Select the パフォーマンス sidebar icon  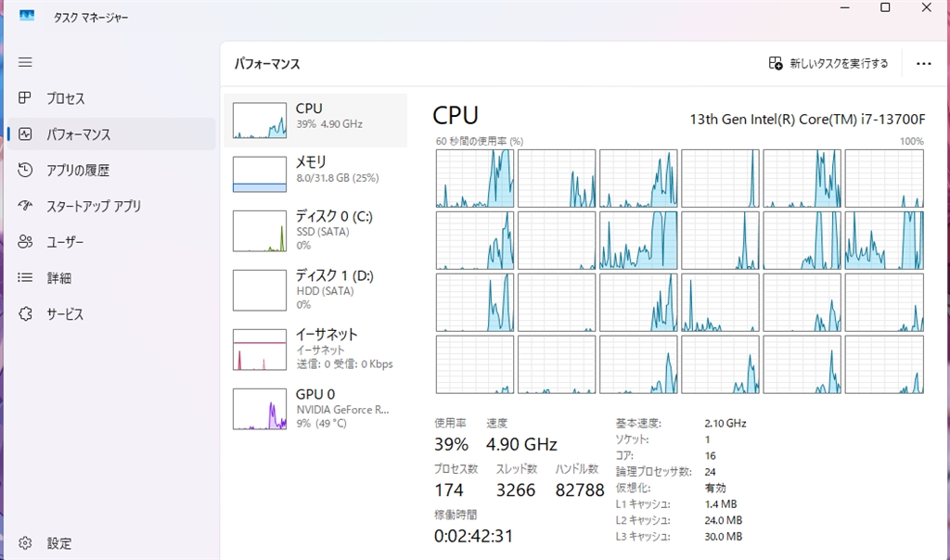click(x=26, y=134)
